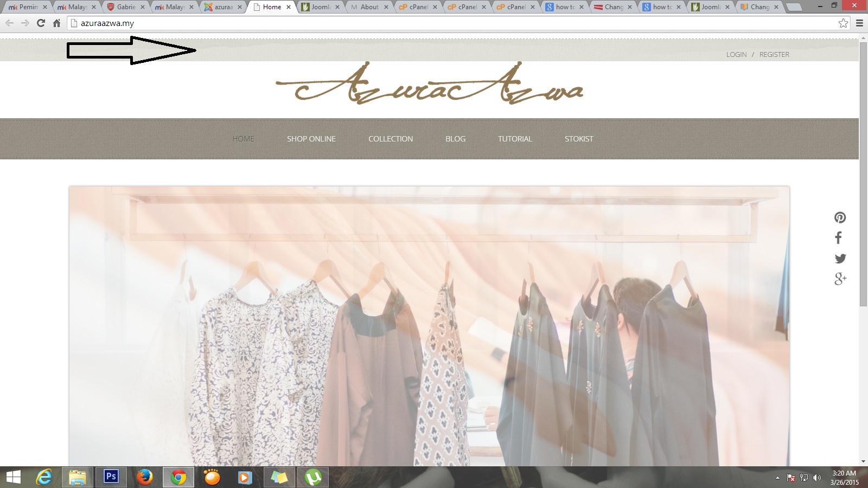The image size is (868, 488).
Task: Go to the browser home page icon
Action: pos(56,23)
